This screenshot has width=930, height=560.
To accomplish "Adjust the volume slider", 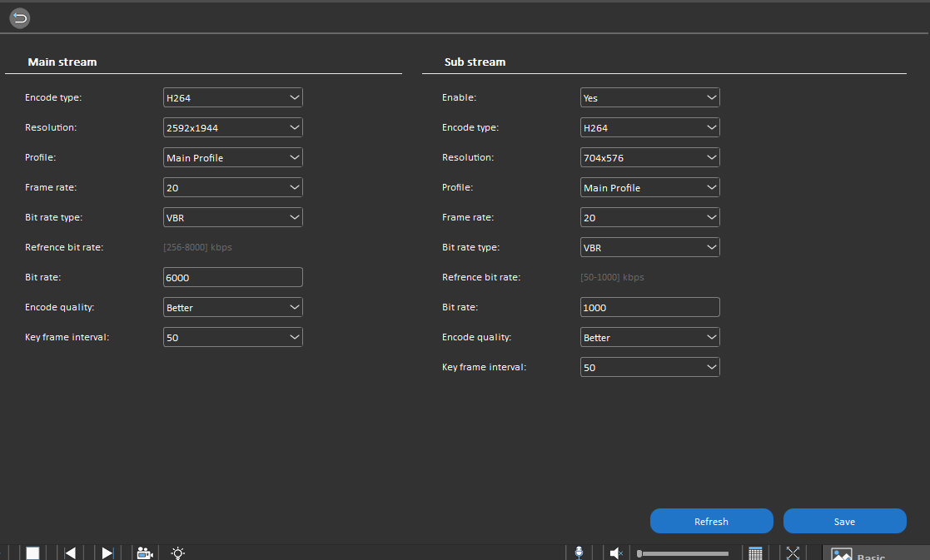I will 683,552.
